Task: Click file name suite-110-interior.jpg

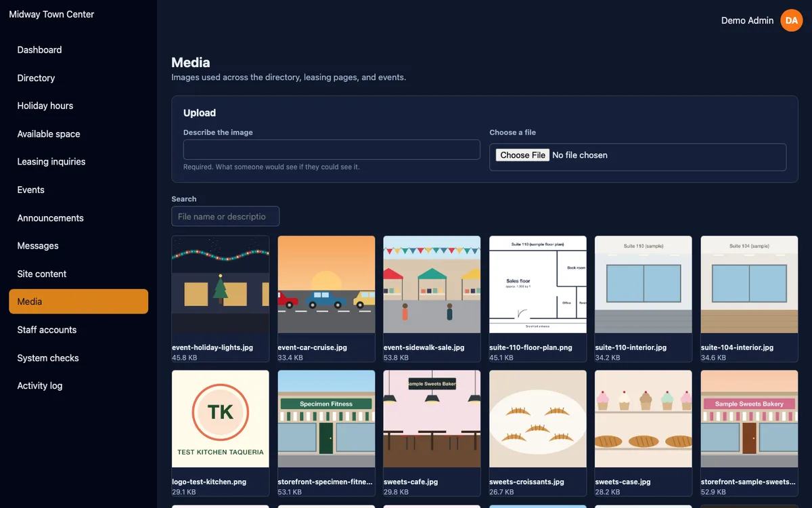Action: coord(631,347)
